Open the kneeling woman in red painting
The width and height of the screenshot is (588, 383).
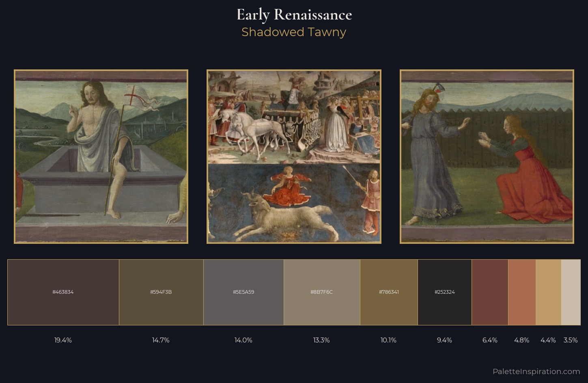point(487,157)
